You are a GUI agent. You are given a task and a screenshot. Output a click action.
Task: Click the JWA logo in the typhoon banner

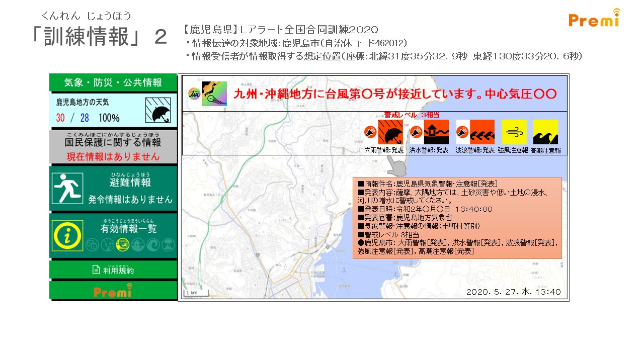(194, 94)
